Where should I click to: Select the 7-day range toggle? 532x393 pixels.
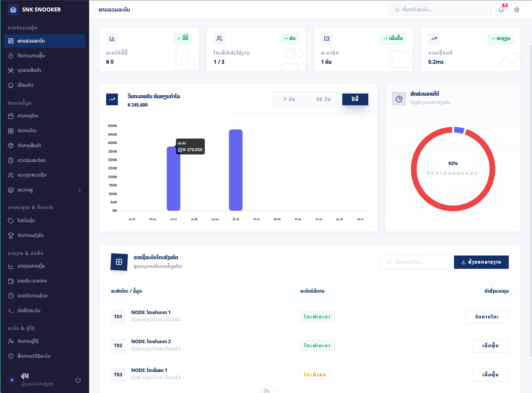289,99
